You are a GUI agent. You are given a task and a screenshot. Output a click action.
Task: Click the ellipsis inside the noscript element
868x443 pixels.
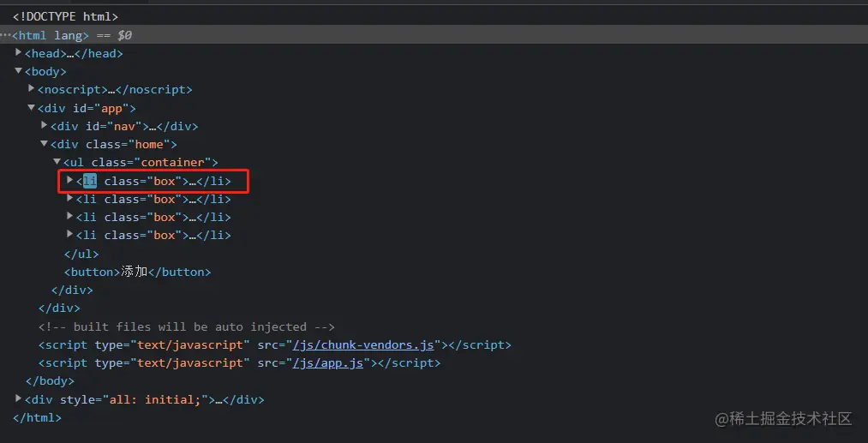[x=112, y=90]
